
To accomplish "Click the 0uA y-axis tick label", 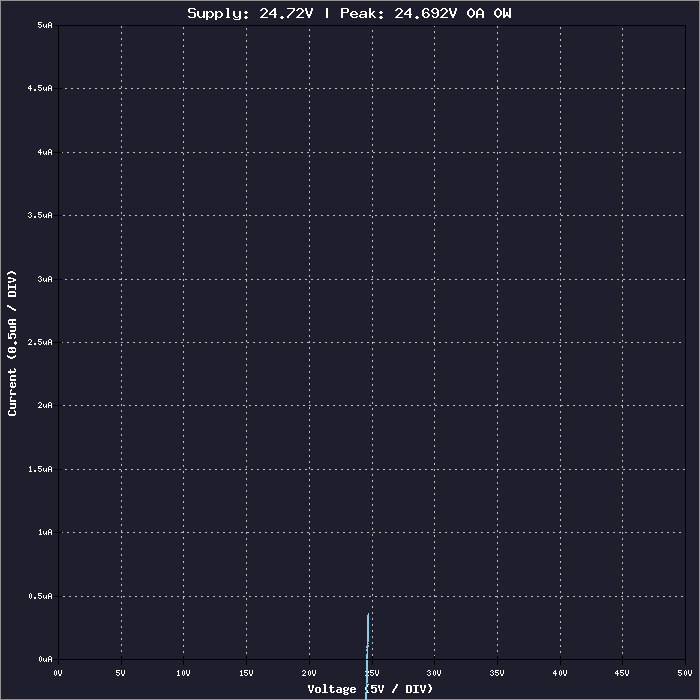I will [45, 659].
